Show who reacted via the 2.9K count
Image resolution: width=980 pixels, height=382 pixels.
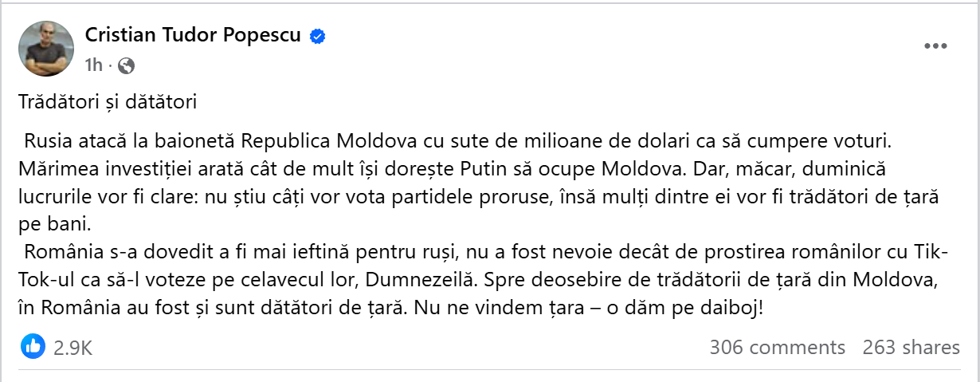pyautogui.click(x=73, y=348)
